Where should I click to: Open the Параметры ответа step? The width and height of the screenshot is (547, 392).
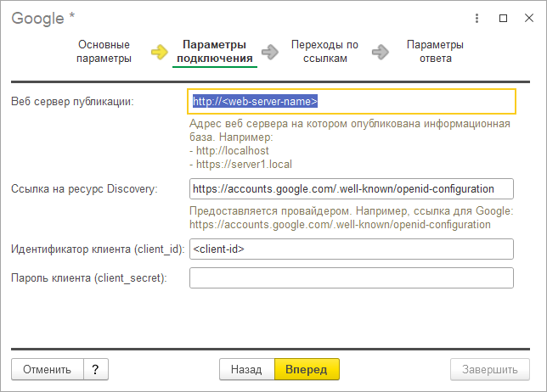pos(435,52)
